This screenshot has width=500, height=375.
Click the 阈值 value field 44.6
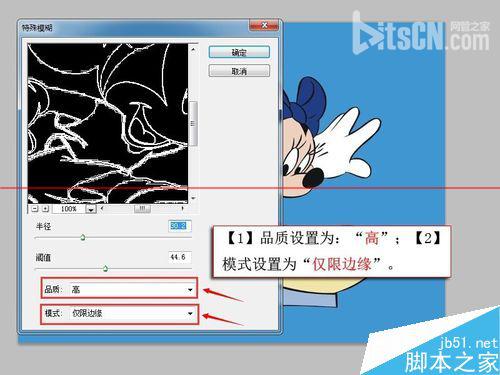coord(179,257)
